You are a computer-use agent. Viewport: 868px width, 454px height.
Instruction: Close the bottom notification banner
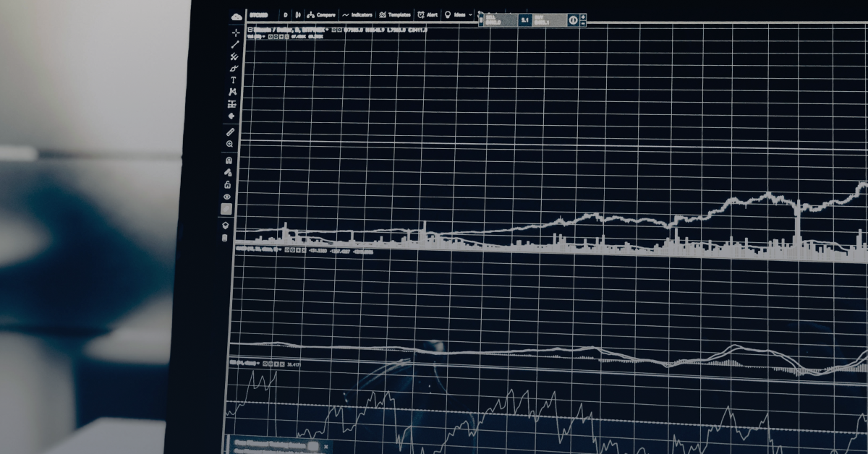(x=326, y=447)
